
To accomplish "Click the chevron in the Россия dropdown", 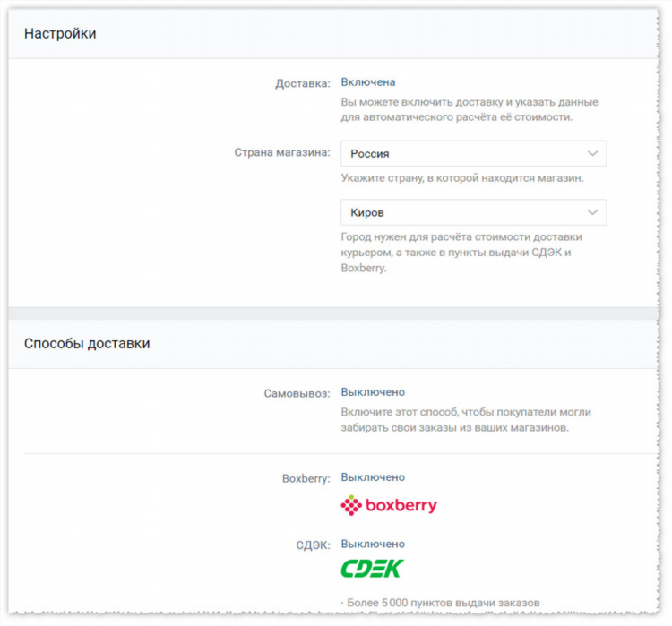I will (592, 153).
